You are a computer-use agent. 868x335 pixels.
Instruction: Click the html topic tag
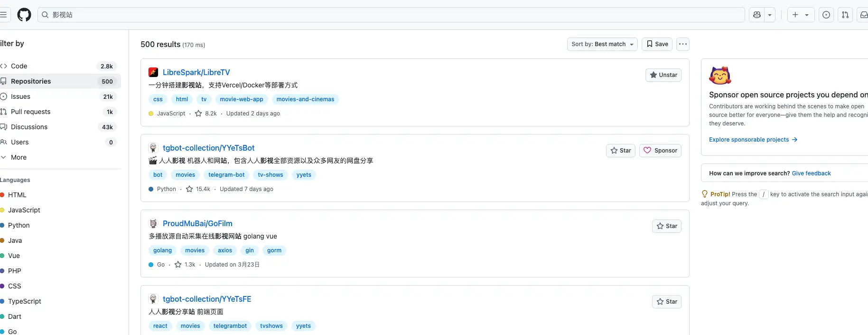[x=182, y=99]
